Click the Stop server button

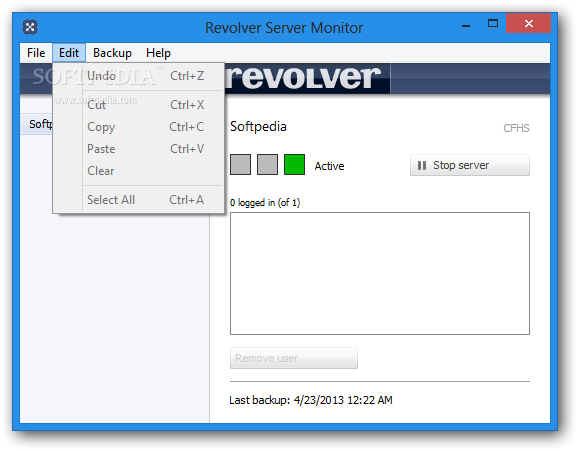pos(470,165)
